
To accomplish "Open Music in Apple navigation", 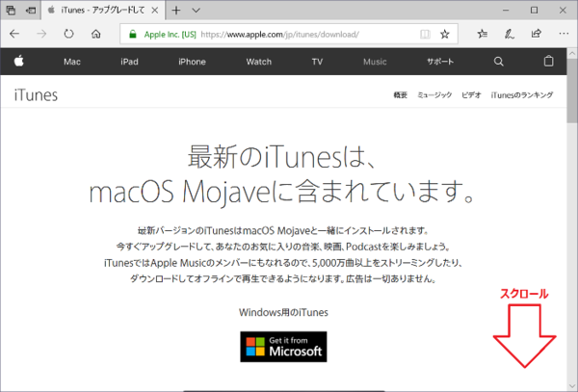I will (375, 62).
